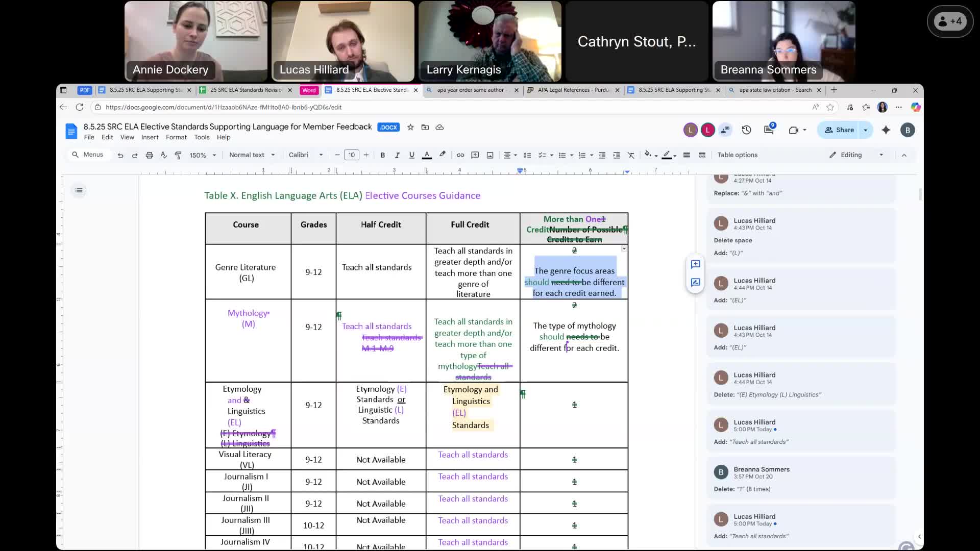Open the Calibri font dropdown
This screenshot has width=980, height=551.
click(305, 155)
